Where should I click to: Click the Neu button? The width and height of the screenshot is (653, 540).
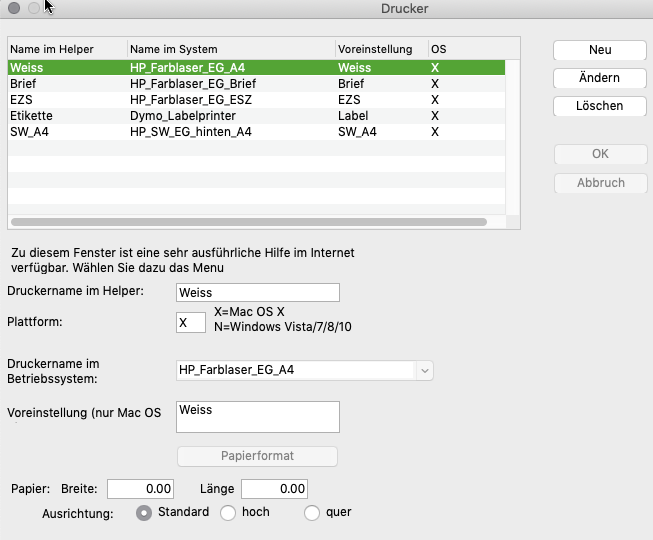(600, 49)
